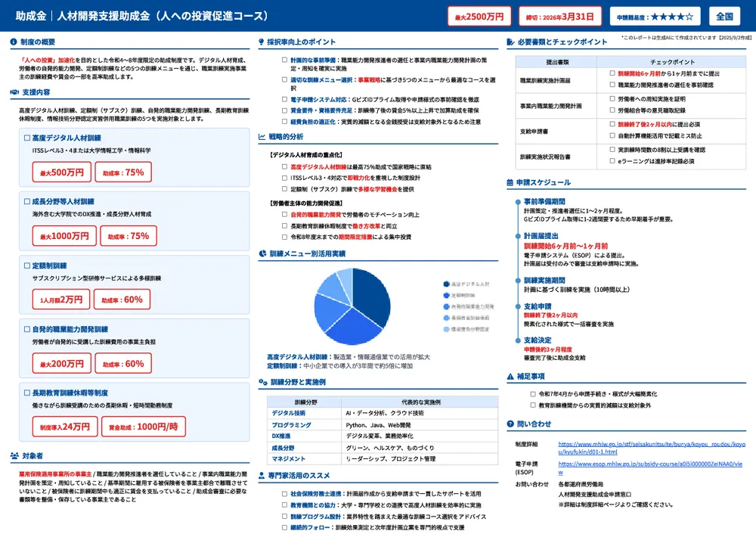The height and width of the screenshot is (534, 756).
Task: Click the 提出書類 column header
Action: click(x=557, y=62)
